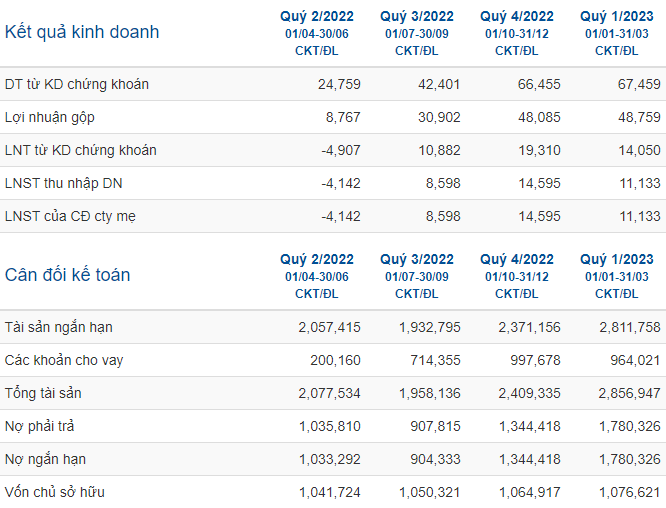Select Quý 4/2022 header in business results
The width and height of the screenshot is (666, 508).
[517, 17]
